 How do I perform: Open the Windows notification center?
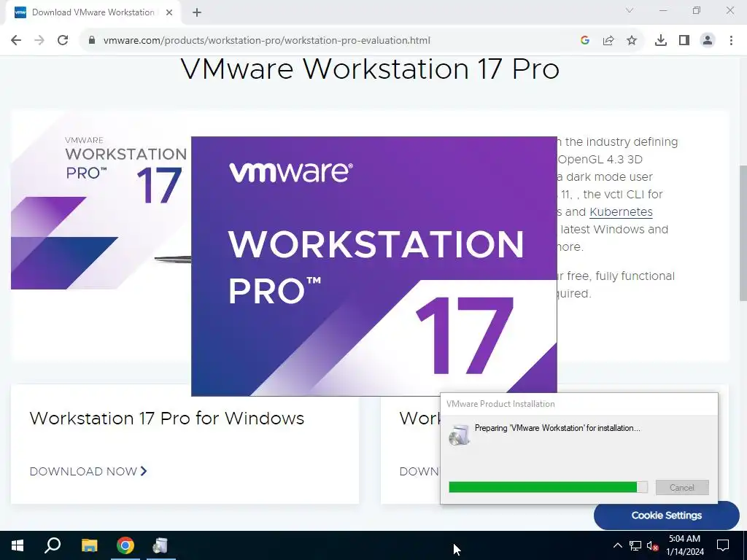(x=723, y=545)
